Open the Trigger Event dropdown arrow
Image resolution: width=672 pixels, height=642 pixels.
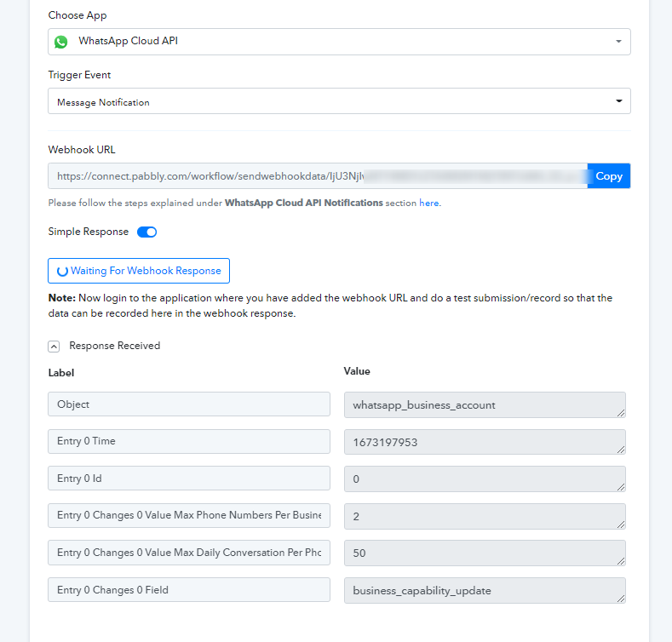pyautogui.click(x=619, y=101)
